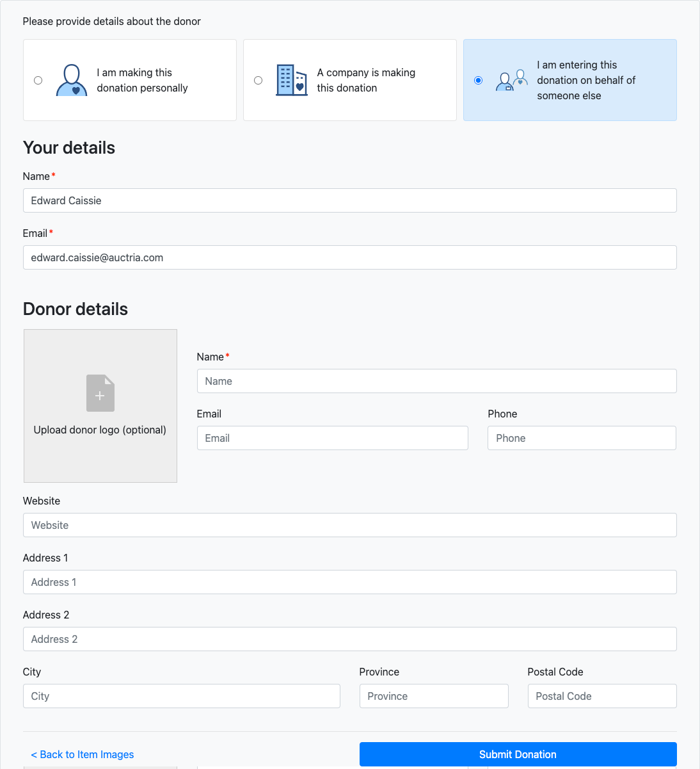Click the personal donor person icon
Image resolution: width=700 pixels, height=769 pixels.
[x=72, y=80]
